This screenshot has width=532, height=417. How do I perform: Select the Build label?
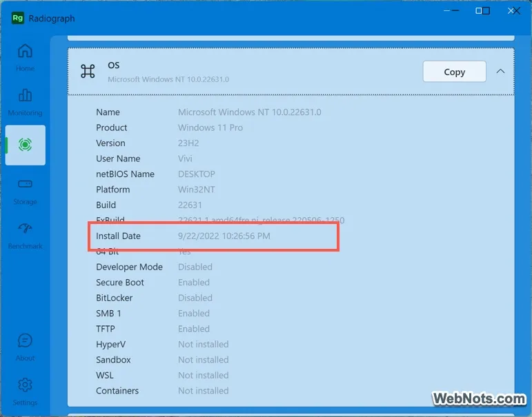[106, 205]
